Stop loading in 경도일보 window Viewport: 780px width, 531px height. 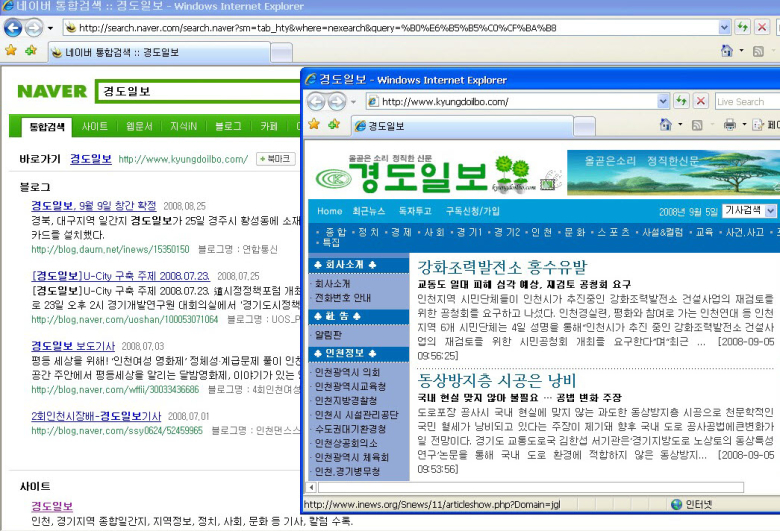[x=700, y=101]
